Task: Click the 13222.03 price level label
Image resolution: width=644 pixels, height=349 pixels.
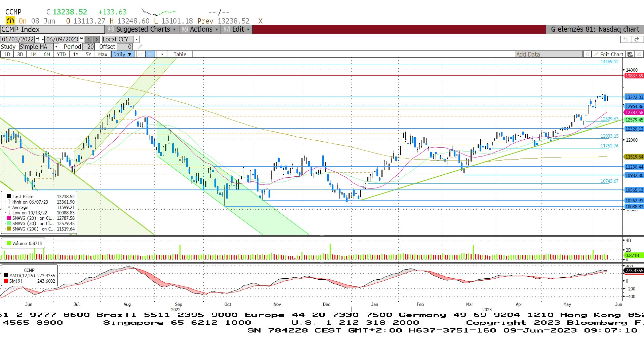Action: coord(634,97)
